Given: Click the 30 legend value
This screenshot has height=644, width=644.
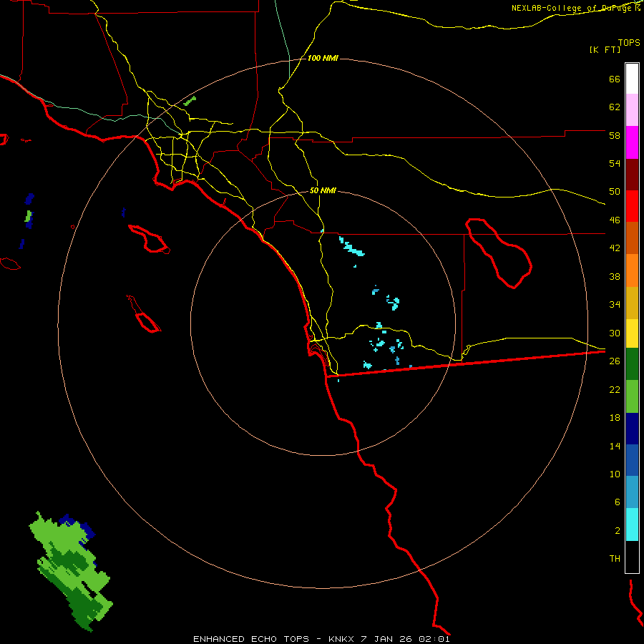Looking at the screenshot, I should [615, 333].
